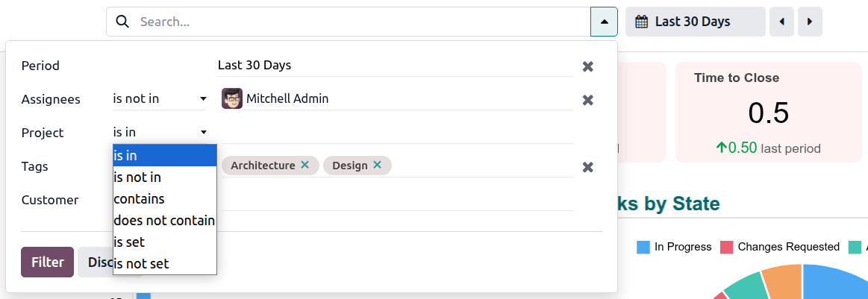Click the search magnifier icon

123,22
